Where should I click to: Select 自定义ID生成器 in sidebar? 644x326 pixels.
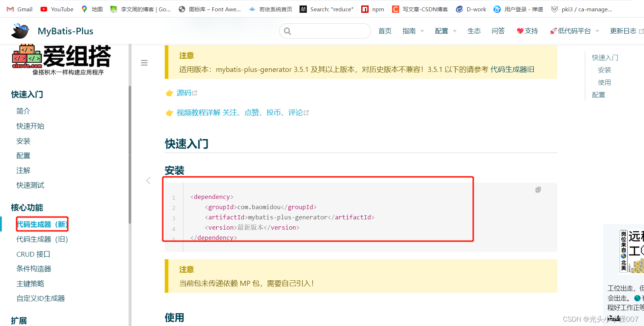[x=41, y=299]
